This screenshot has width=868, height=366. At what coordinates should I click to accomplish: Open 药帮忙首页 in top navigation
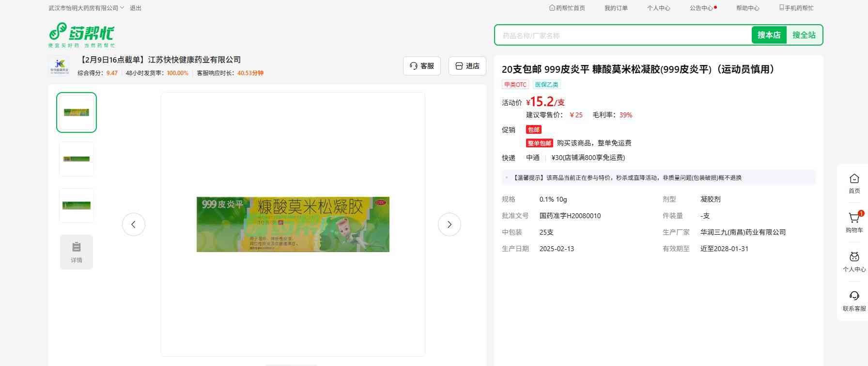click(567, 8)
